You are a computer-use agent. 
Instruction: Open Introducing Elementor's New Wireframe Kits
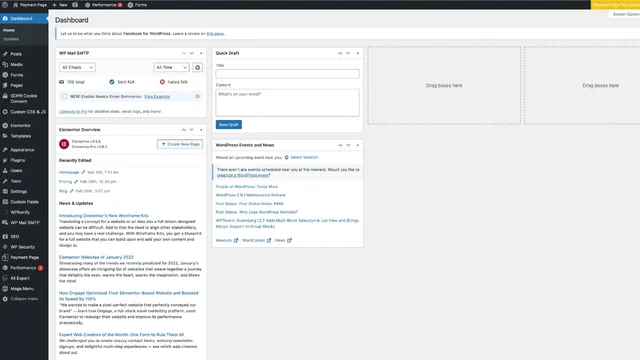pos(104,216)
